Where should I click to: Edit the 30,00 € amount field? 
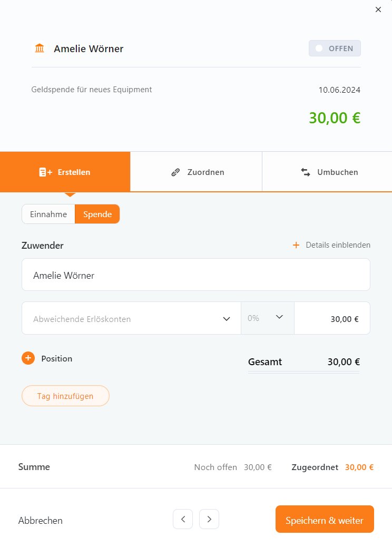click(x=332, y=318)
